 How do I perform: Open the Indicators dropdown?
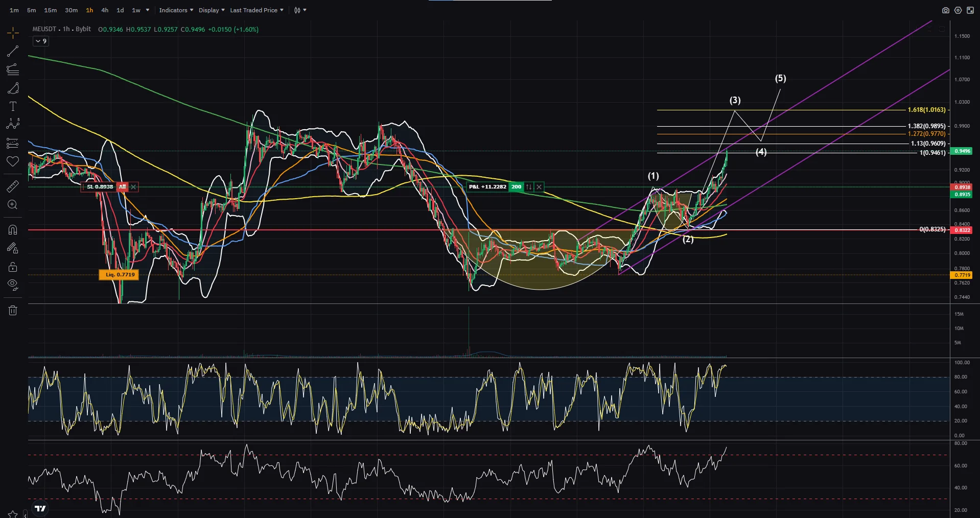(x=176, y=10)
